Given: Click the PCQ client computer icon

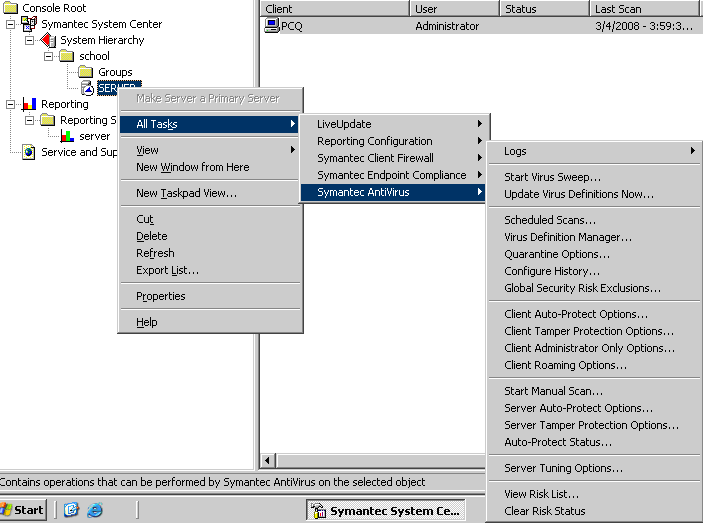Looking at the screenshot, I should coord(272,26).
